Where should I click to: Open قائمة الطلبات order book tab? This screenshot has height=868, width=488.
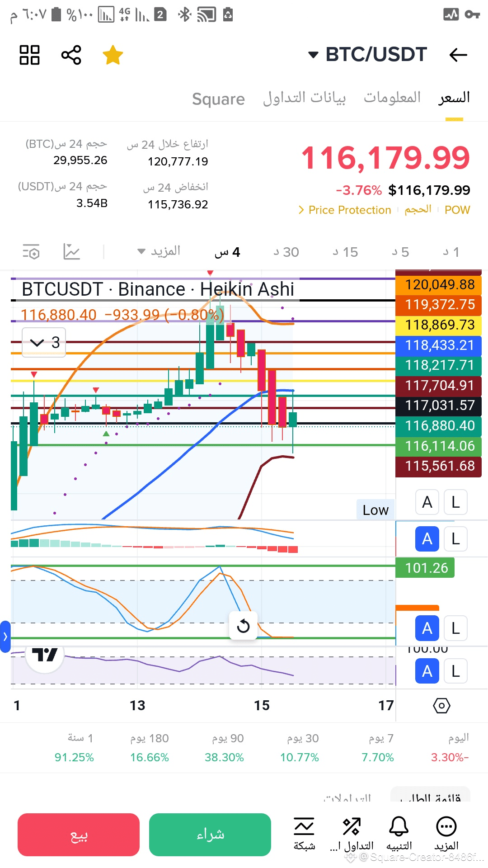[x=430, y=796]
